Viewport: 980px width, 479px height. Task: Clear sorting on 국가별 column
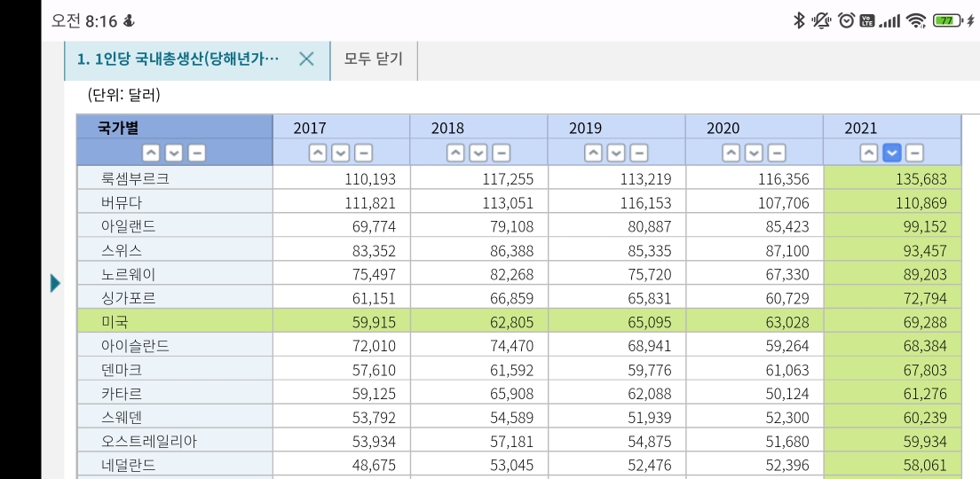(x=197, y=153)
